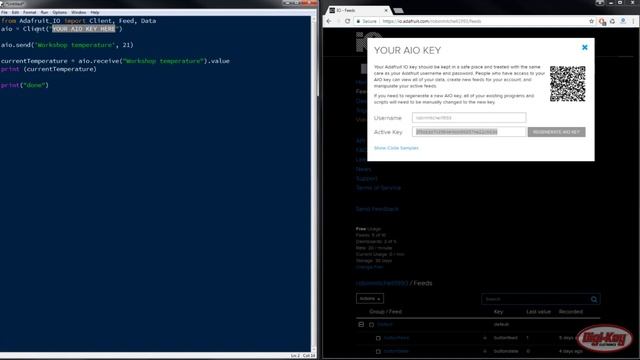Close the YOUR AIO KEY dialog
The image size is (640, 360).
click(584, 47)
